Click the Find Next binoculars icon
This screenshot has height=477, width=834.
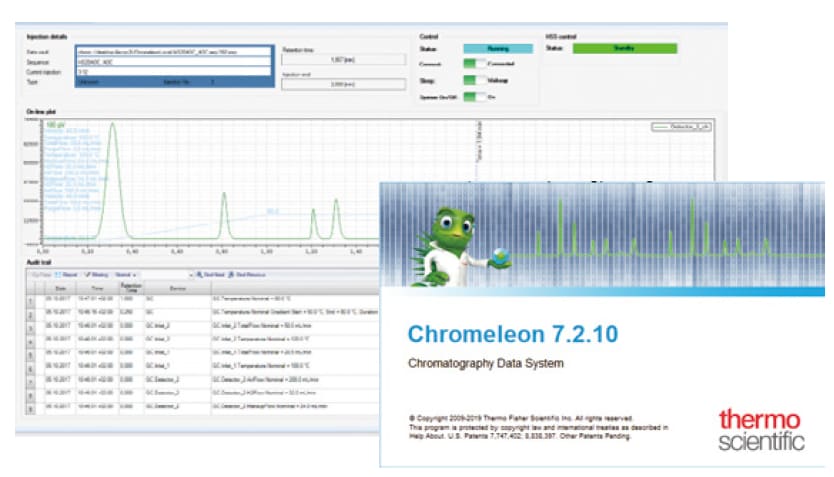(200, 275)
